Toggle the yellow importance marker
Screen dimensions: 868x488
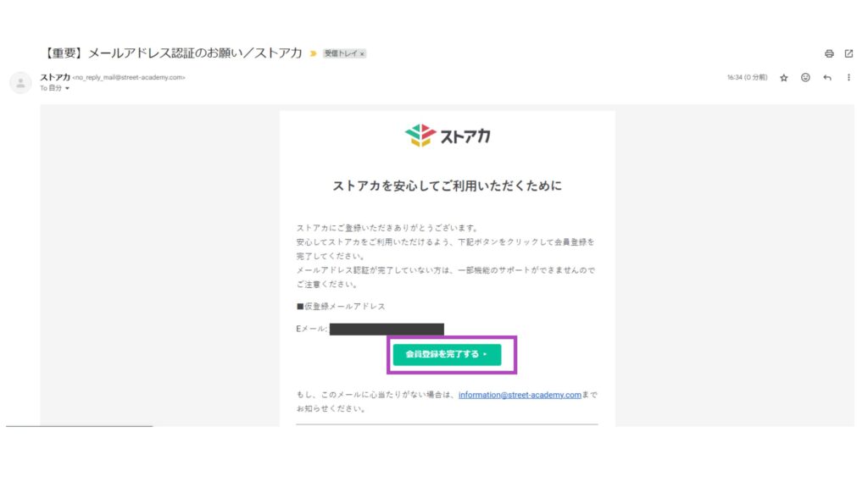[314, 53]
